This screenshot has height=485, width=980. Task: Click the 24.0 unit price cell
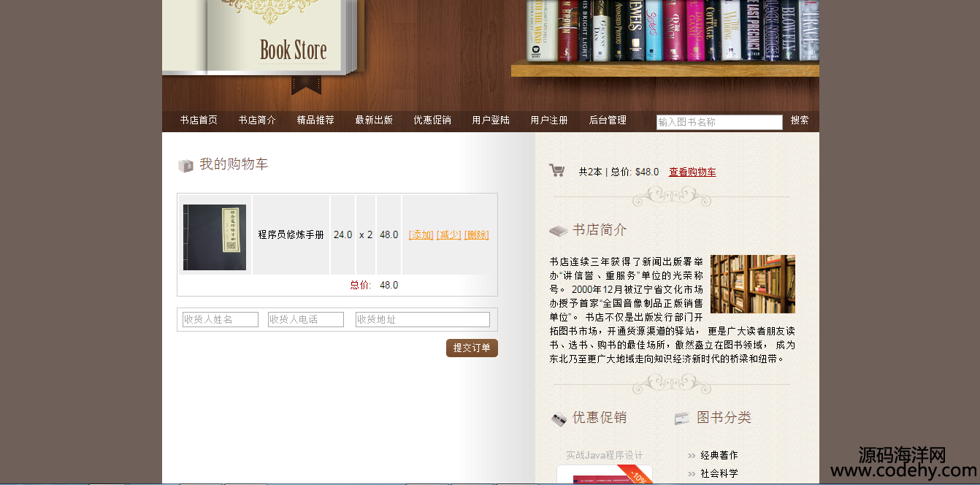click(342, 235)
